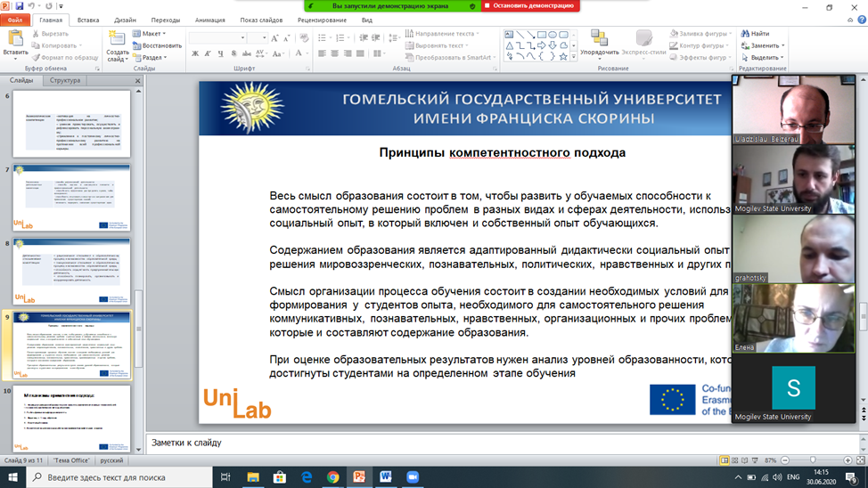Decrease font size with the small A icon
The image size is (868, 488).
click(x=287, y=37)
